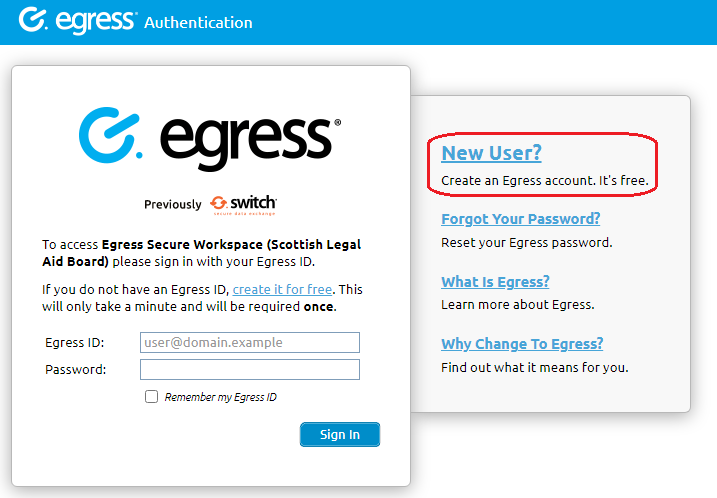Open the What Is Egress? link
This screenshot has height=498, width=717.
point(495,282)
